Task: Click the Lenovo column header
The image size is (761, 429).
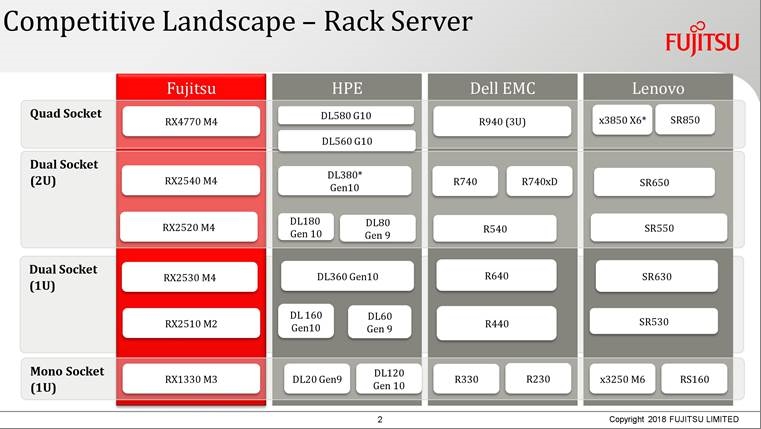Action: tap(658, 88)
